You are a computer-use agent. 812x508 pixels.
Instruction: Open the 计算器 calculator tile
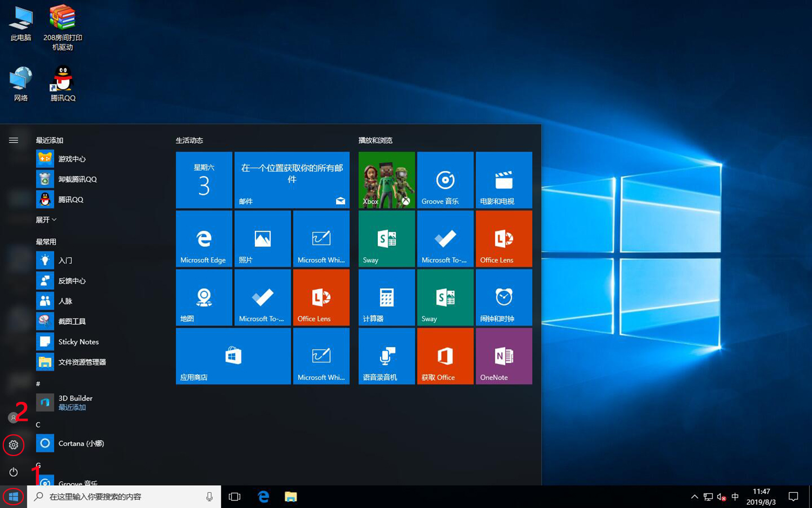point(387,297)
